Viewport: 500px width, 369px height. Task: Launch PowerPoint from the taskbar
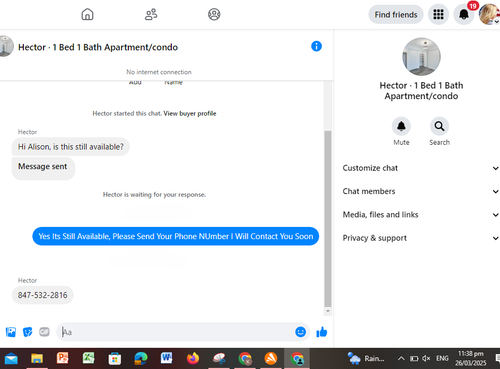click(63, 358)
